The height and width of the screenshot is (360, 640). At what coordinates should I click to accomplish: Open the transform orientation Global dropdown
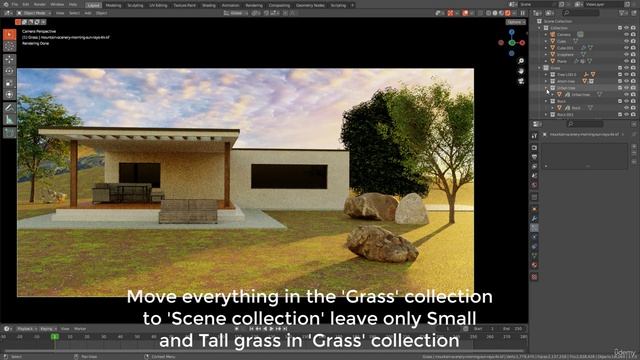pos(236,13)
